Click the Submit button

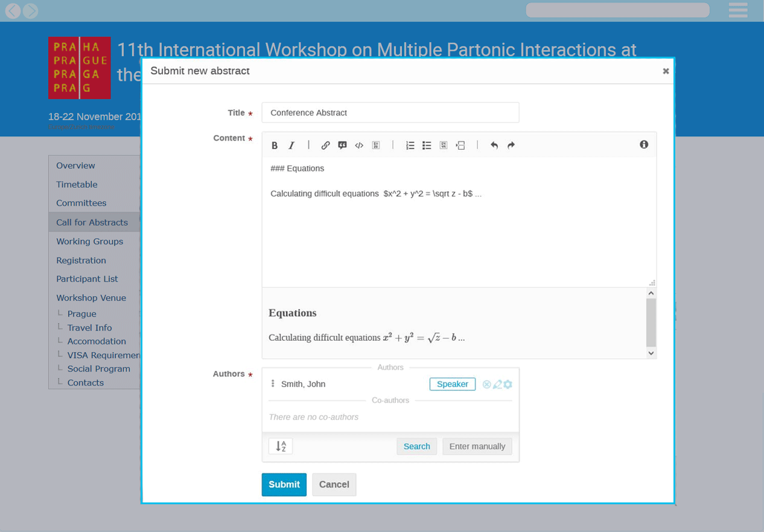[x=284, y=484]
